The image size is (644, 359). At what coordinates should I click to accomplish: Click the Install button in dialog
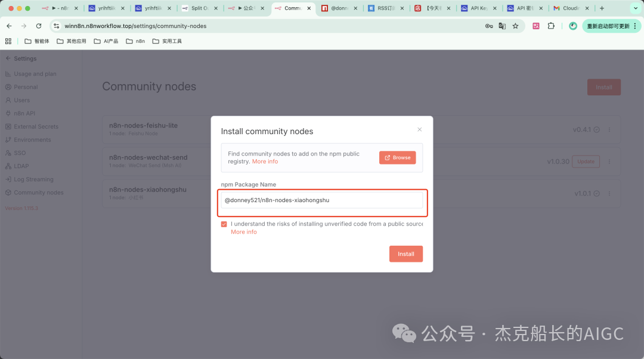(x=406, y=254)
